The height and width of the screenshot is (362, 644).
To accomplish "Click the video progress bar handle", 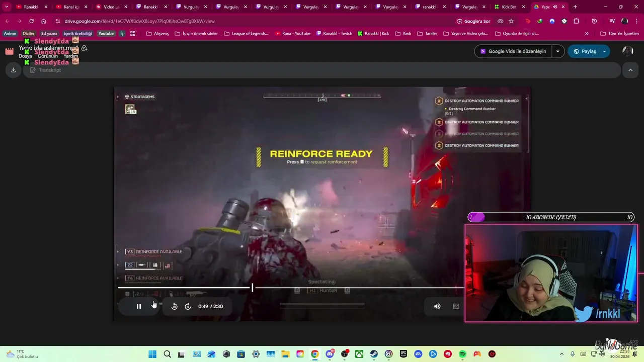I will pyautogui.click(x=253, y=288).
